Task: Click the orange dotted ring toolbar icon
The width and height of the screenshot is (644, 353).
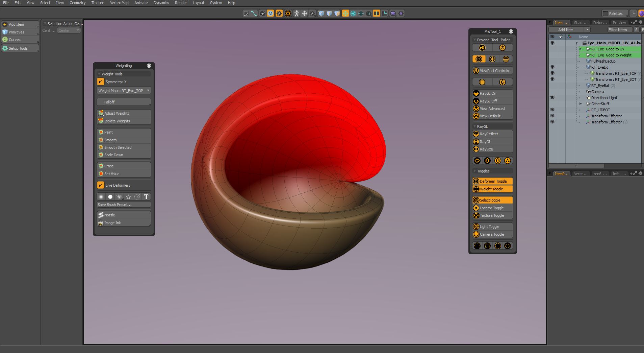Action: pos(288,14)
